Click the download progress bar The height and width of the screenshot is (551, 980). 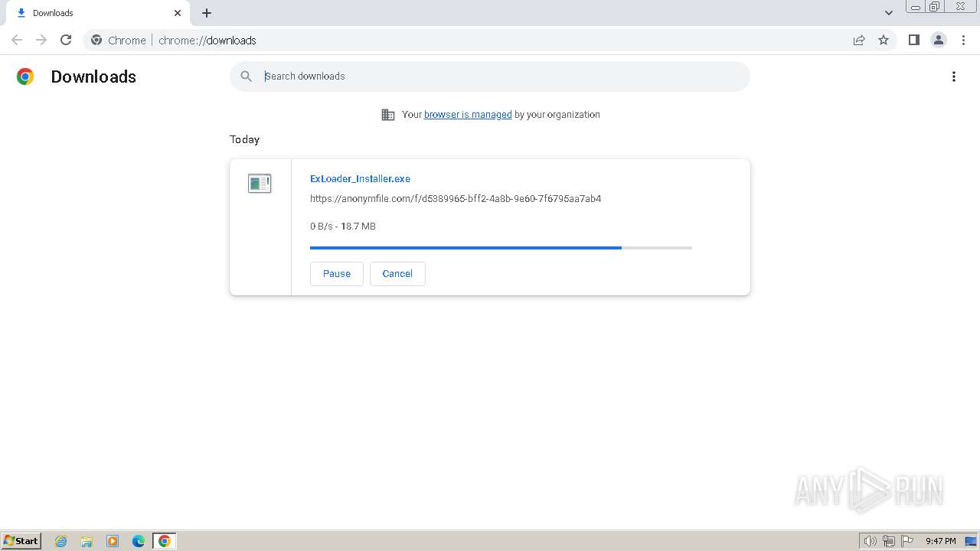501,248
